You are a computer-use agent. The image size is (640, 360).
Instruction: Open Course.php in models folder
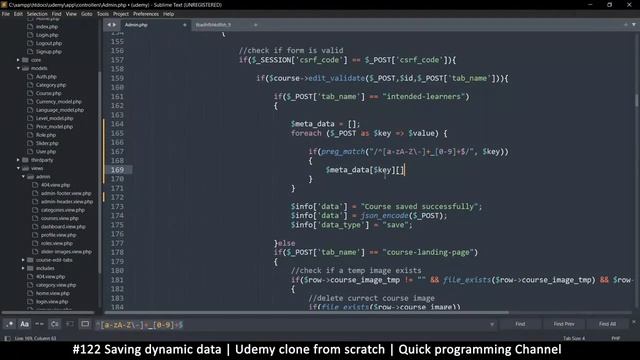(48, 93)
